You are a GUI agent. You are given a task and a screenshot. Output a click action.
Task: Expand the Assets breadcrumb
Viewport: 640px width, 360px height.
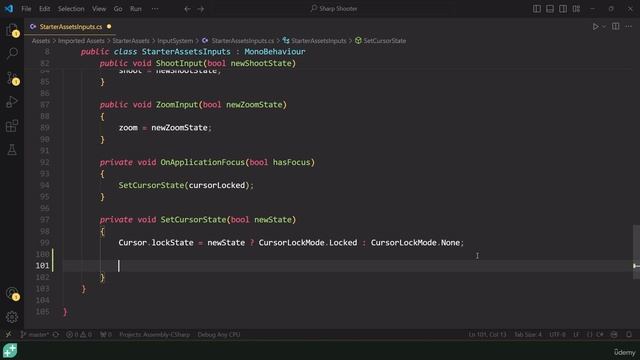41,41
